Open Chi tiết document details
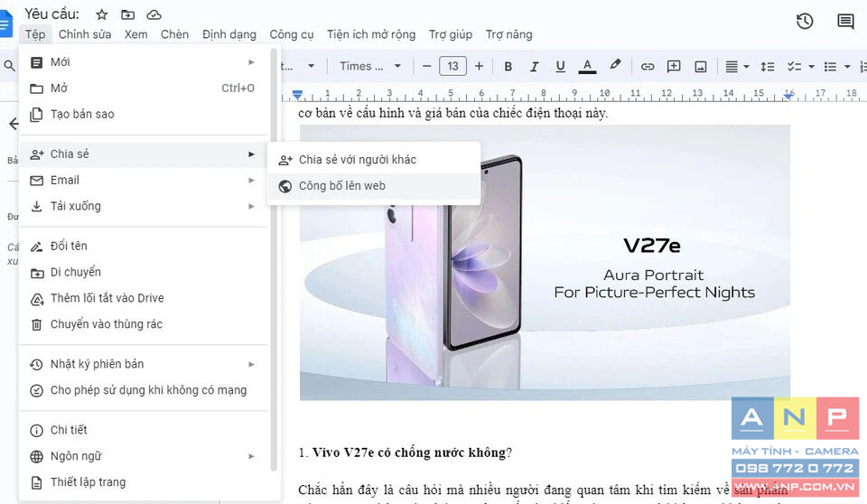The width and height of the screenshot is (867, 504). 144,429
